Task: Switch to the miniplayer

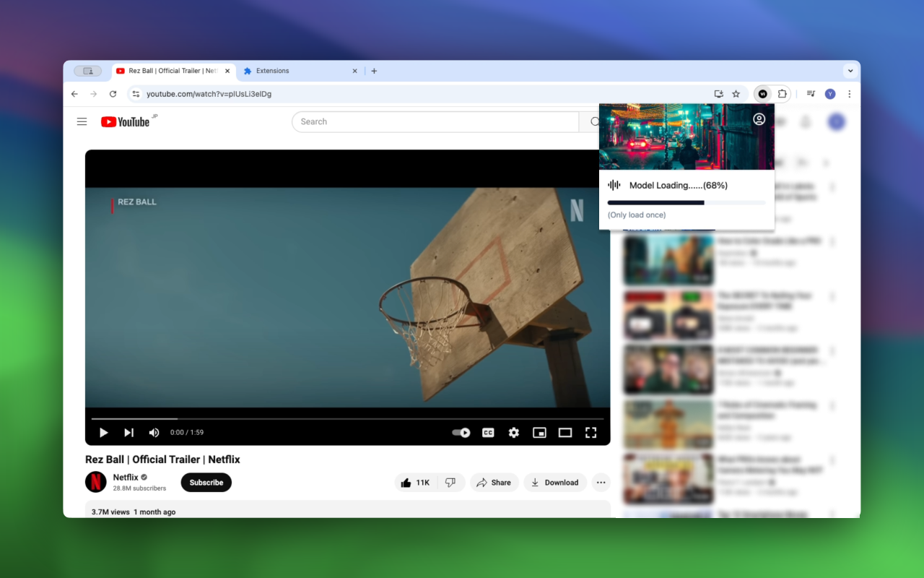Action: (539, 433)
